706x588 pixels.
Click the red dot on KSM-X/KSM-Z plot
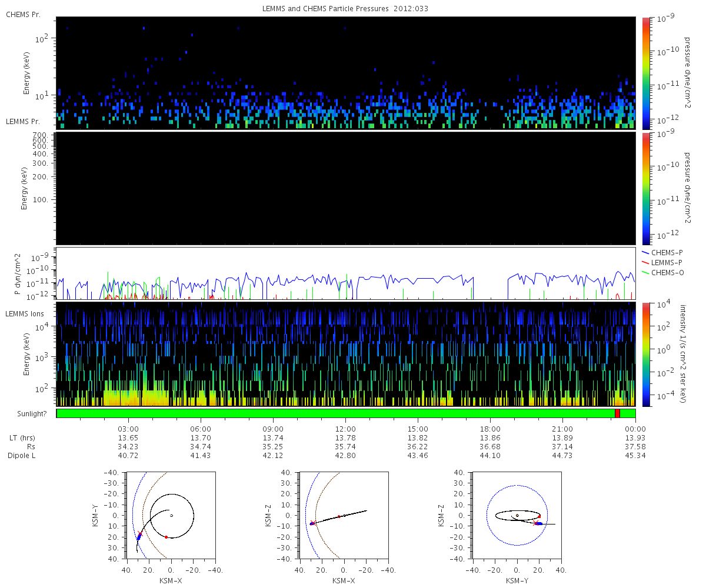tap(339, 516)
